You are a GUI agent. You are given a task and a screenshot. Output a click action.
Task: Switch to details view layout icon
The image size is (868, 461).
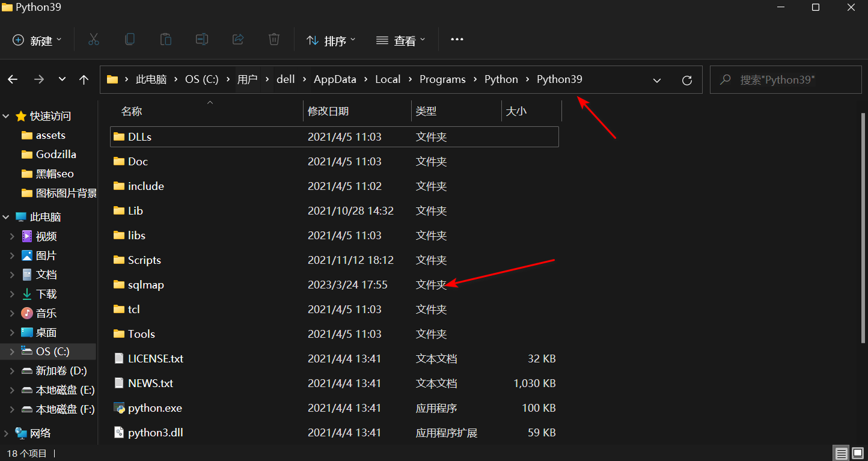coord(842,453)
